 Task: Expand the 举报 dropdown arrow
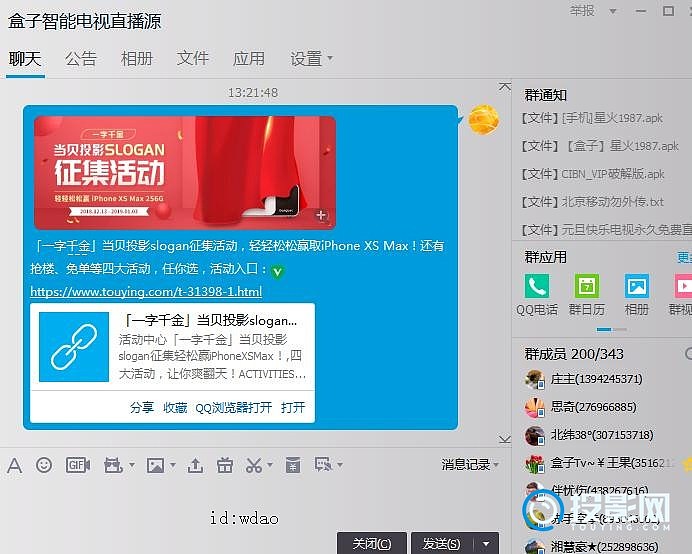click(x=613, y=11)
